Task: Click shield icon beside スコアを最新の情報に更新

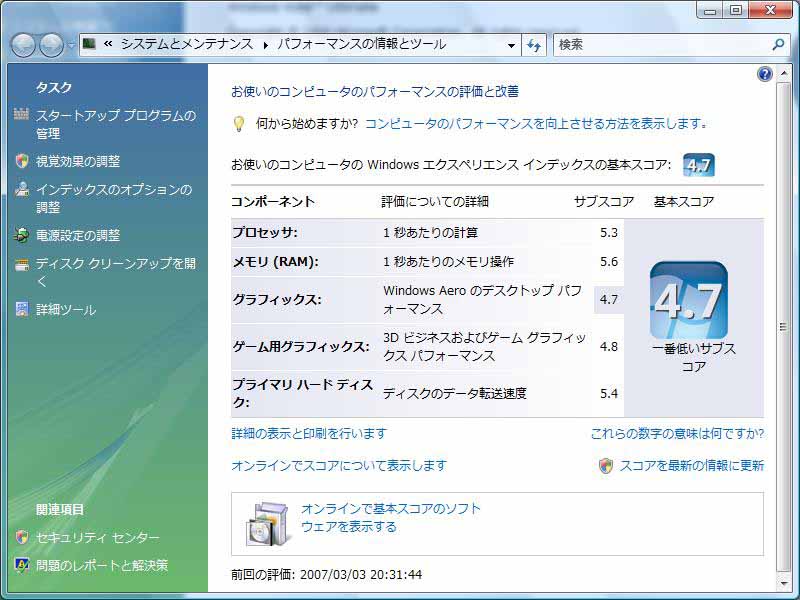Action: (606, 465)
